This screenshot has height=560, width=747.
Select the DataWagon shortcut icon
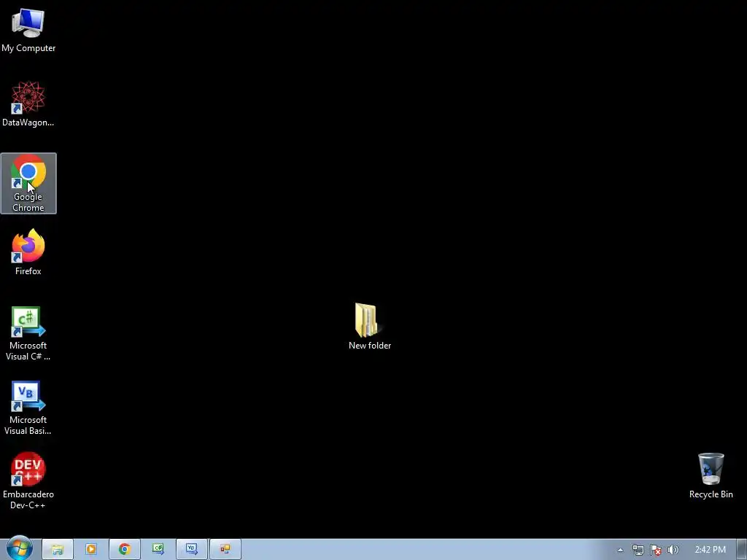tap(28, 104)
